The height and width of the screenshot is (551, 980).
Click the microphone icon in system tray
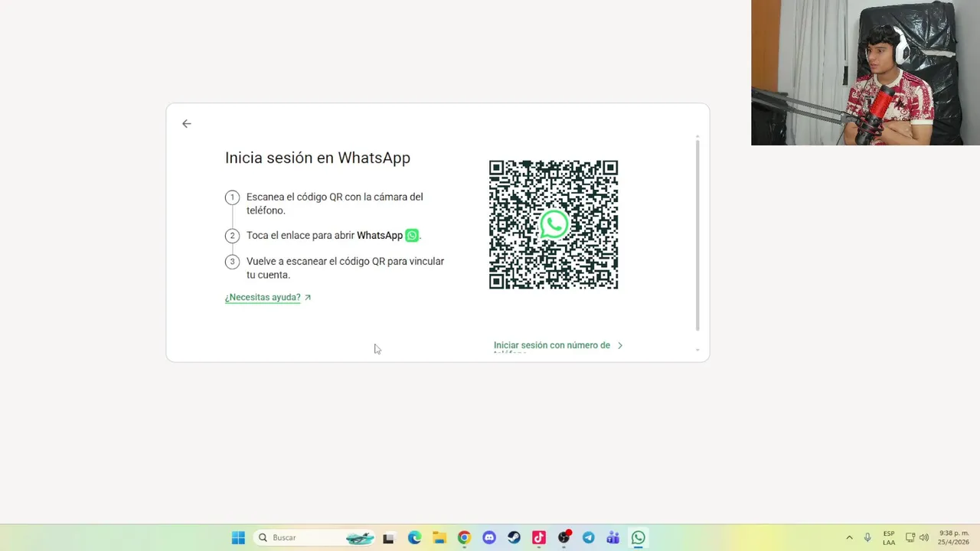867,538
